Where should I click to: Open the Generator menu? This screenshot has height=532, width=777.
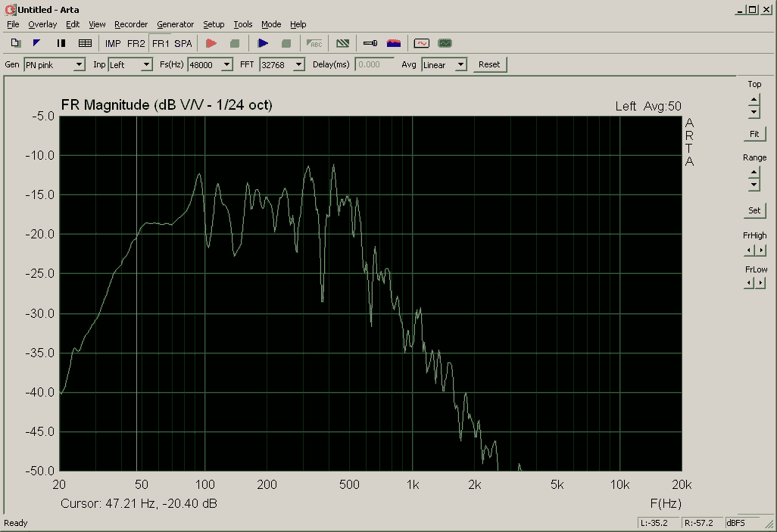(x=176, y=24)
